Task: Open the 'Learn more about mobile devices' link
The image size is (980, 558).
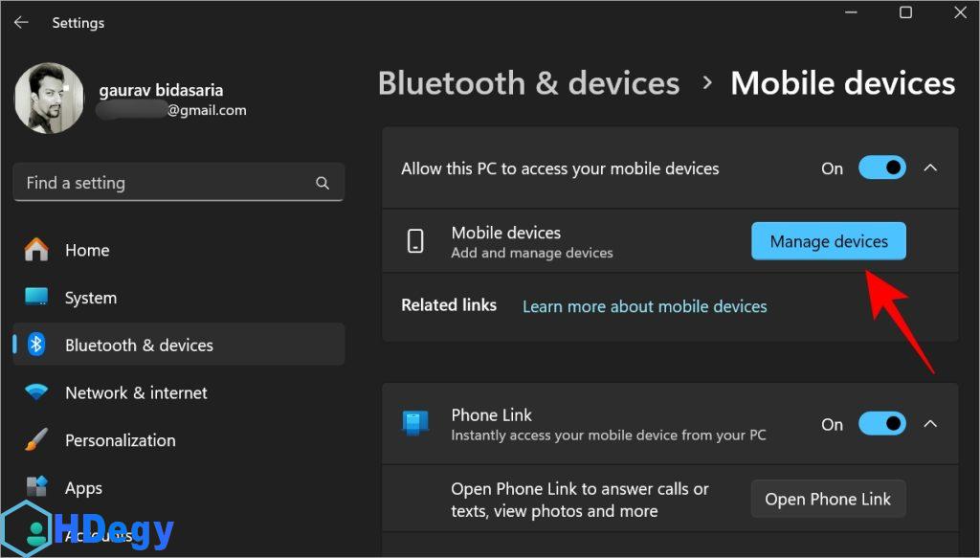Action: (644, 306)
